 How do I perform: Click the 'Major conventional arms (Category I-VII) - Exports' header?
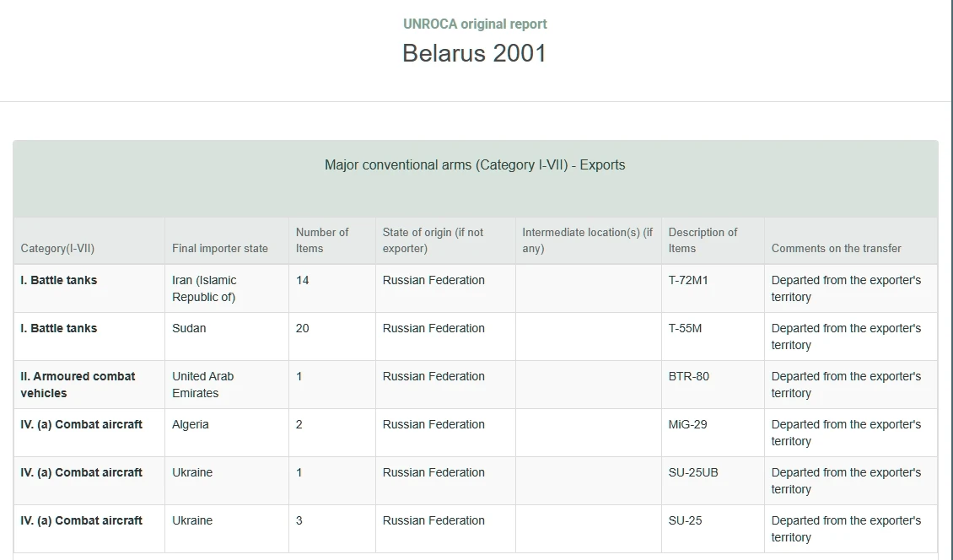tap(475, 164)
